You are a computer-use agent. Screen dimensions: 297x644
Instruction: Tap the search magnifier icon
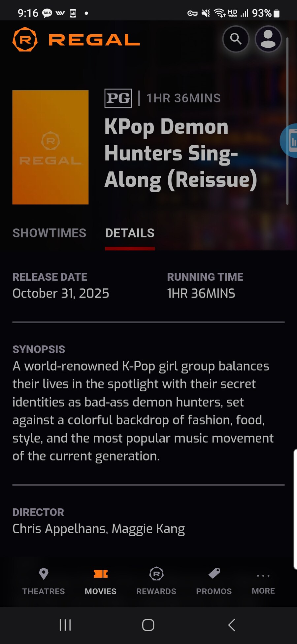point(236,39)
